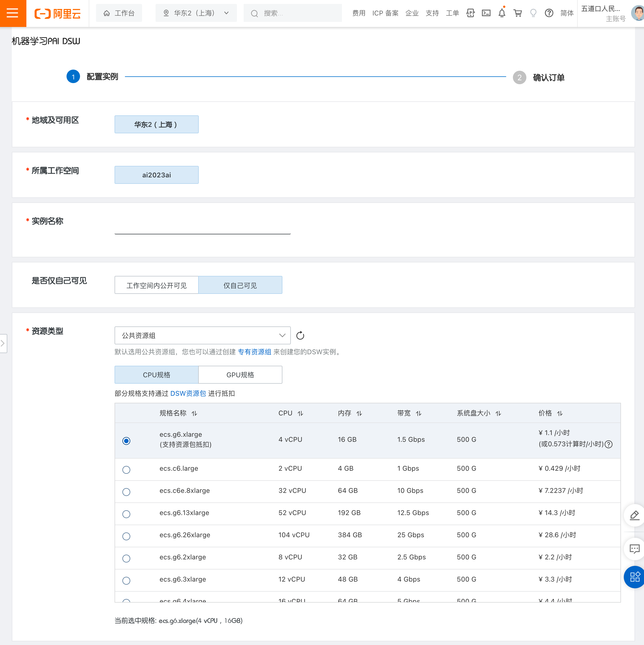Image resolution: width=644 pixels, height=645 pixels.
Task: Open the 公共资源组 resource type dropdown
Action: (x=202, y=335)
